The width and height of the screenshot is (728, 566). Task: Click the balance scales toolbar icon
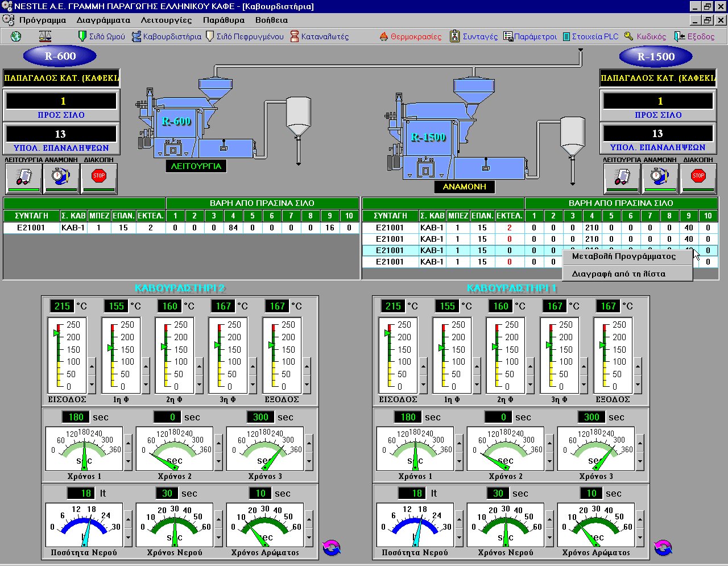44,36
